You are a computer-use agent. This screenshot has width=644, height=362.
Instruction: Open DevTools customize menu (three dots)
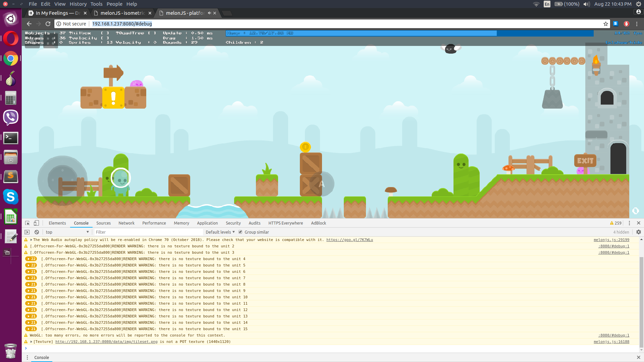coord(629,223)
